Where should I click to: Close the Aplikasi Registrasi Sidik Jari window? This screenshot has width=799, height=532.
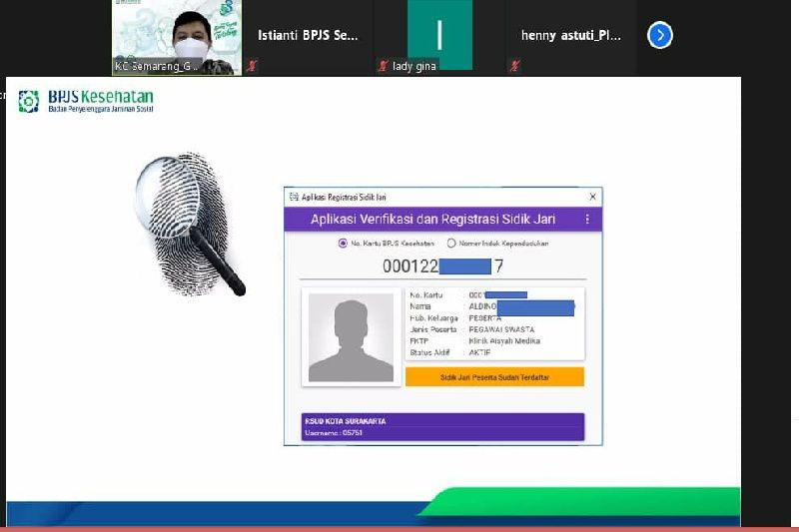click(592, 197)
